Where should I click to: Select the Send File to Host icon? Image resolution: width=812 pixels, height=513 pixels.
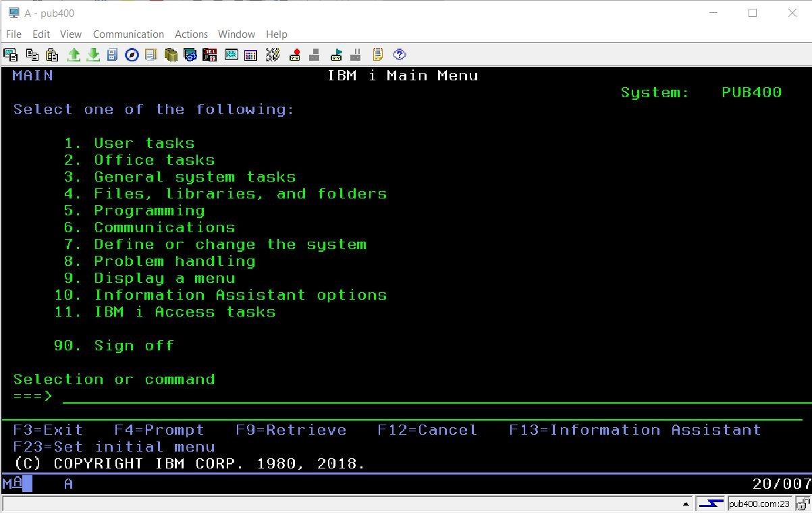click(74, 55)
